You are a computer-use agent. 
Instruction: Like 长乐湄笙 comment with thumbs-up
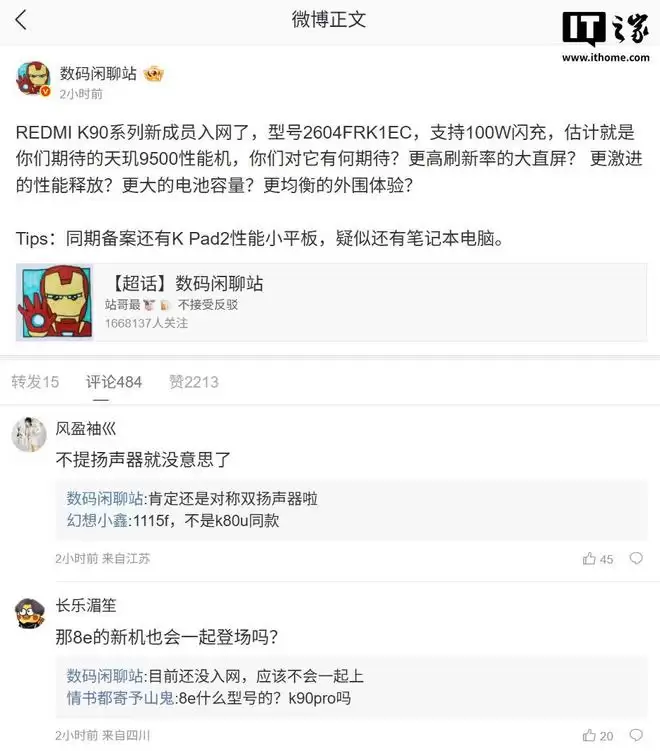[x=590, y=735]
